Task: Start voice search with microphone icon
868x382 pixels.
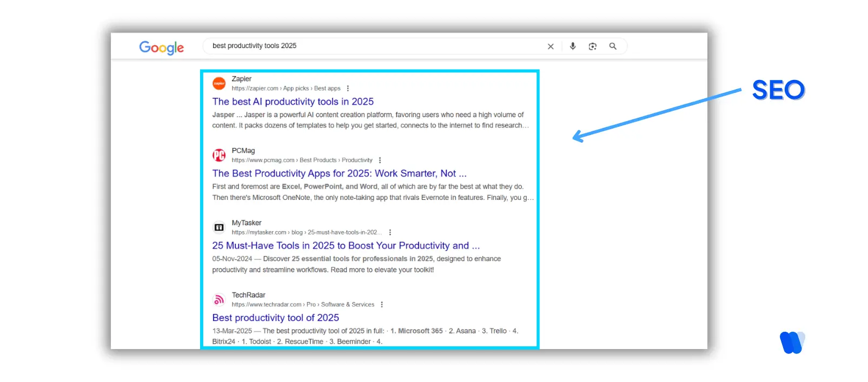Action: pyautogui.click(x=573, y=46)
